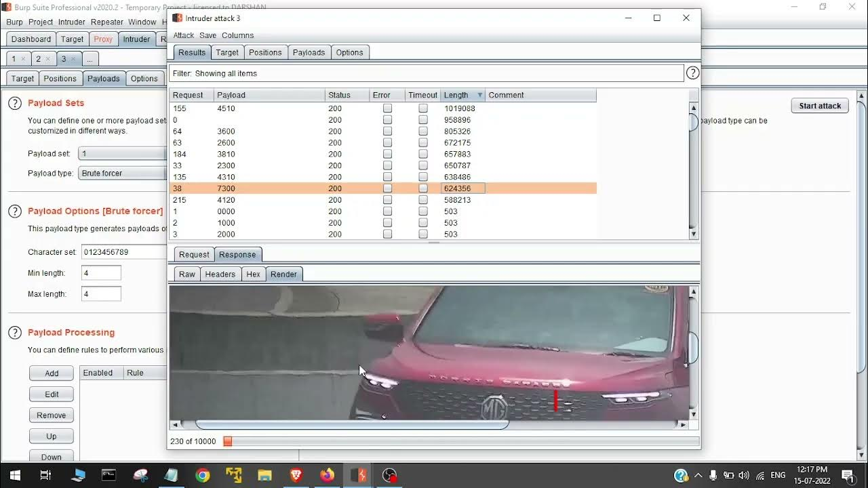The width and height of the screenshot is (868, 488).
Task: Open volume control in system tray
Action: 744,475
